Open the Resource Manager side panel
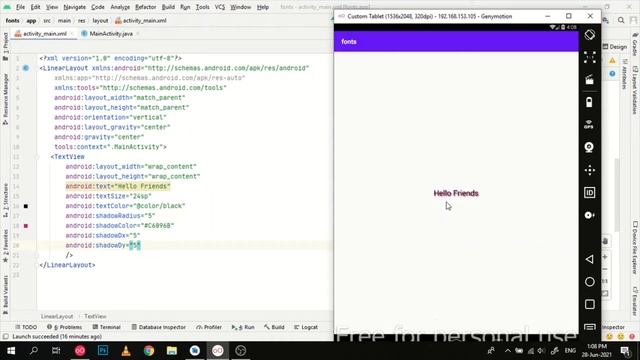 pos(5,99)
